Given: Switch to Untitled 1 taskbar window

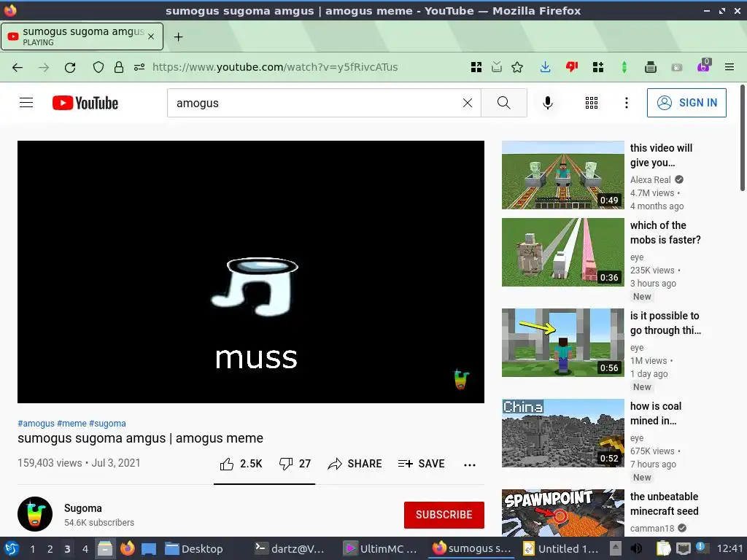Looking at the screenshot, I should 560,548.
